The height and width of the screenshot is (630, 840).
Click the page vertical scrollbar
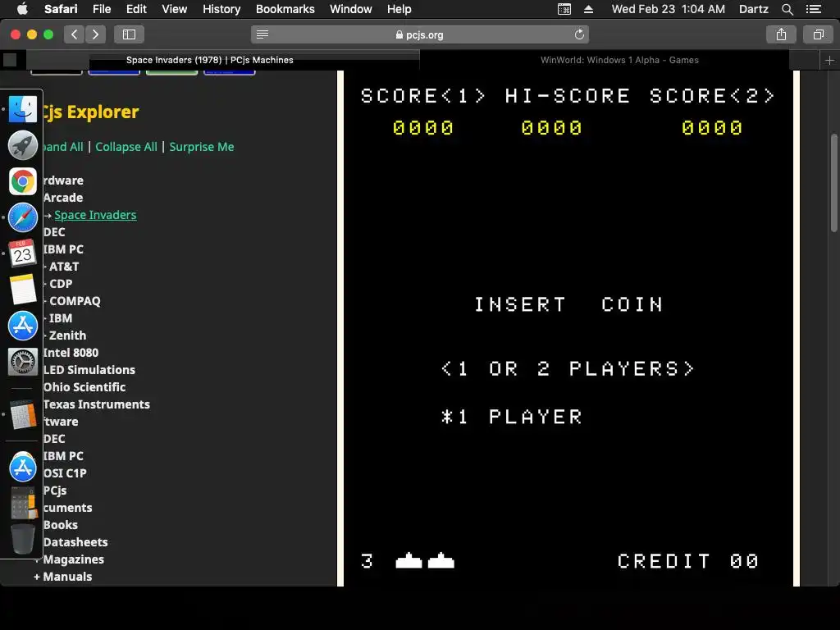pos(834,183)
